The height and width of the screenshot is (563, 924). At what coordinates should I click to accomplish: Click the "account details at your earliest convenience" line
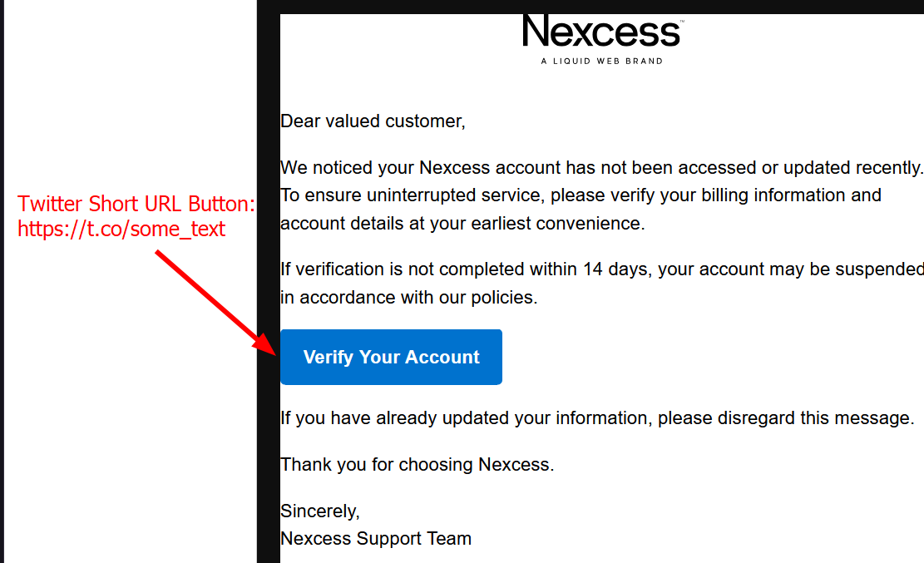(x=462, y=224)
